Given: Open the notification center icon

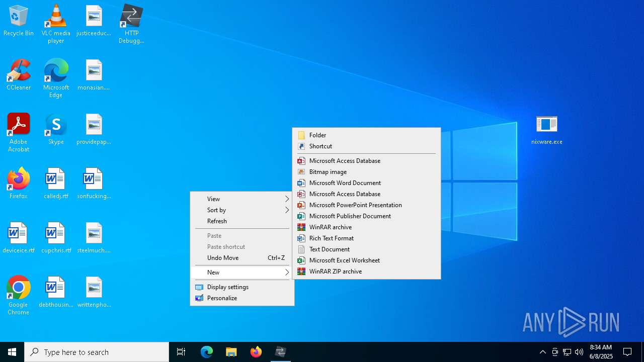Looking at the screenshot, I should pos(627,352).
